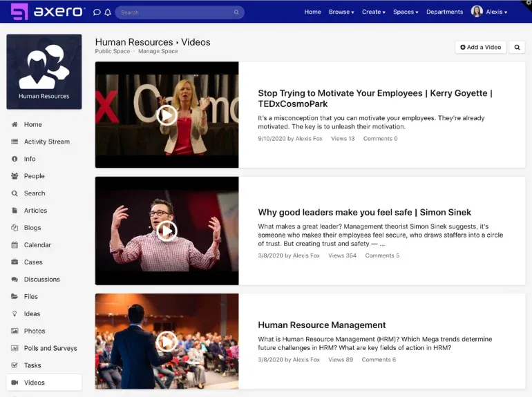Click the Calendar icon in sidebar

pyautogui.click(x=15, y=245)
